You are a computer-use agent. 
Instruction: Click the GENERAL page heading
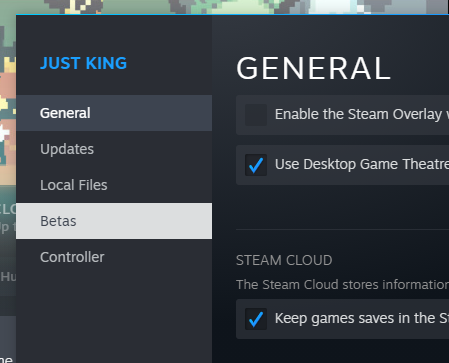313,68
